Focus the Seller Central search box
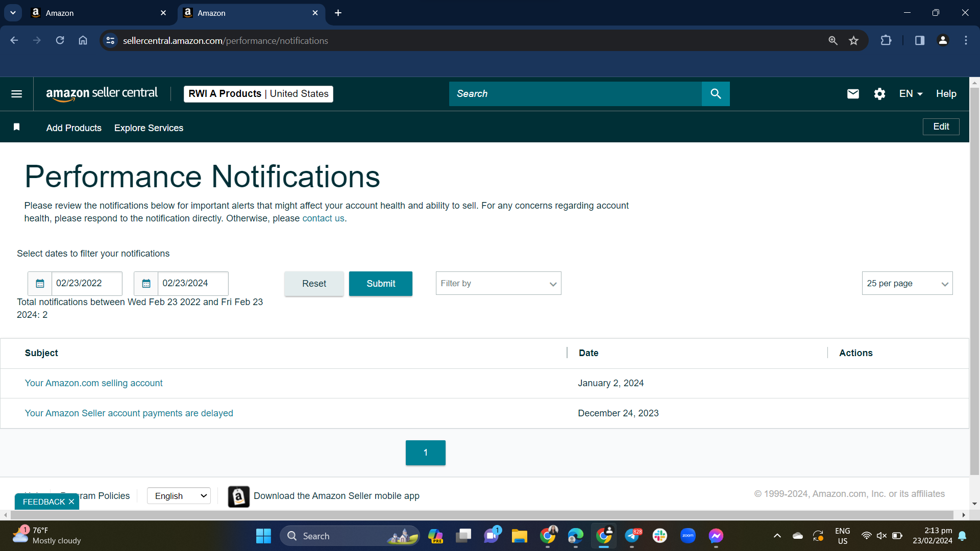This screenshot has width=980, height=551. pos(575,94)
